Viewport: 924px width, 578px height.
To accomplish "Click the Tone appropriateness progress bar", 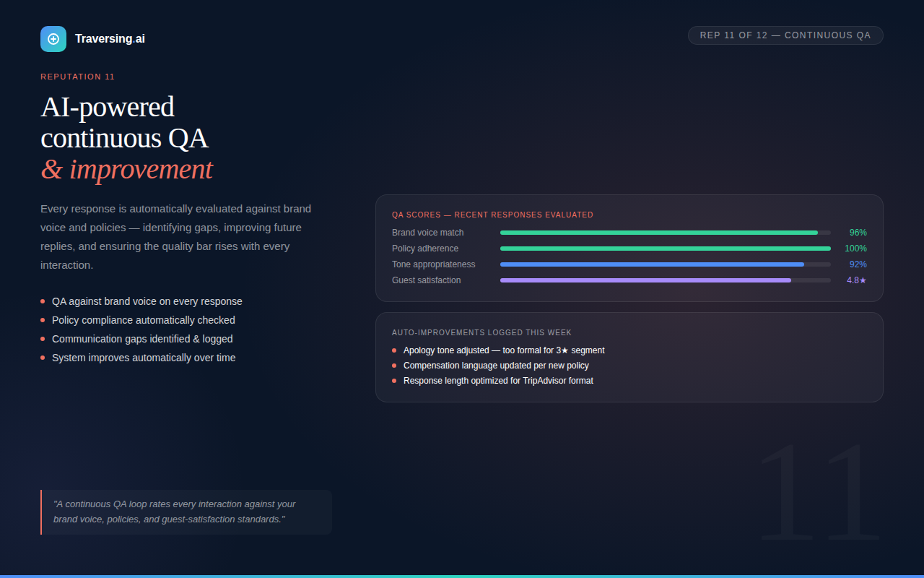I will [x=666, y=264].
